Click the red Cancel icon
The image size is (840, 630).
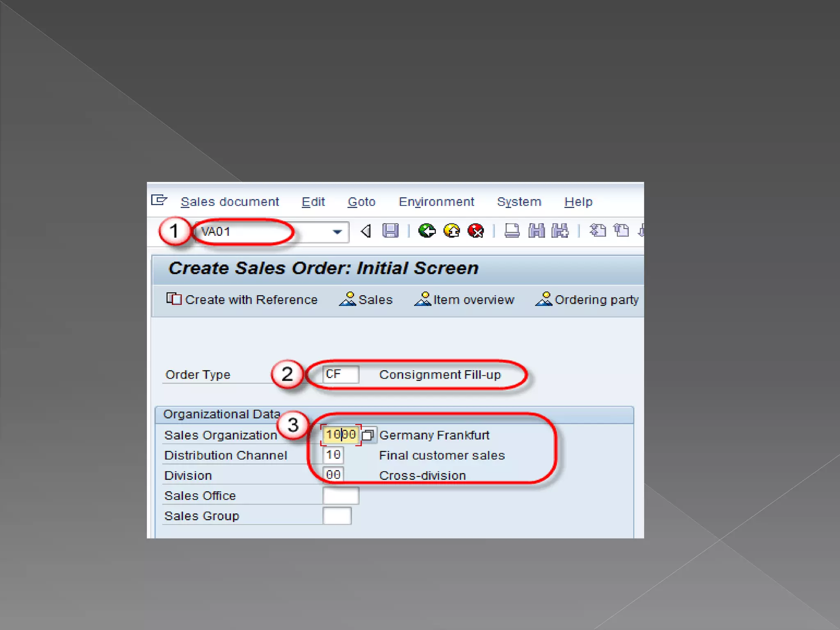point(476,231)
